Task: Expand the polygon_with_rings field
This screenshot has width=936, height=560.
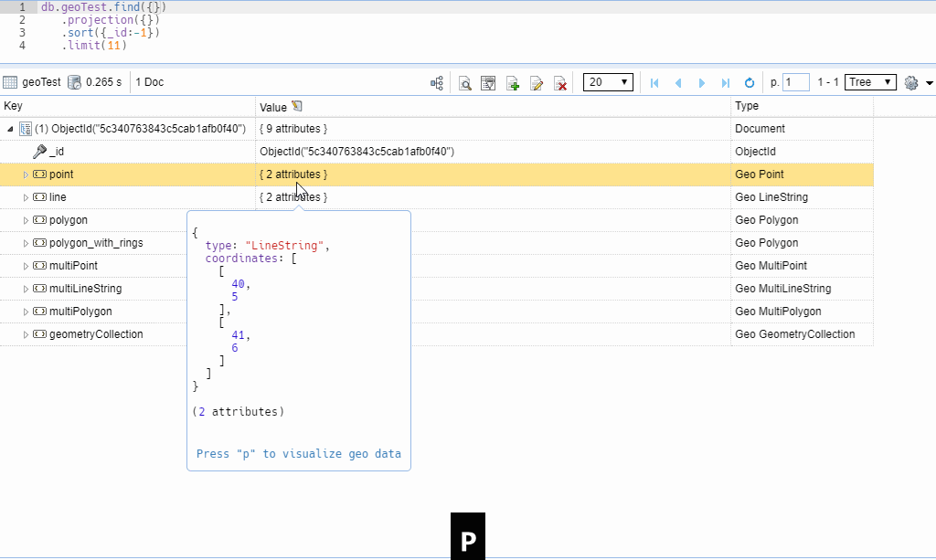Action: click(x=26, y=243)
